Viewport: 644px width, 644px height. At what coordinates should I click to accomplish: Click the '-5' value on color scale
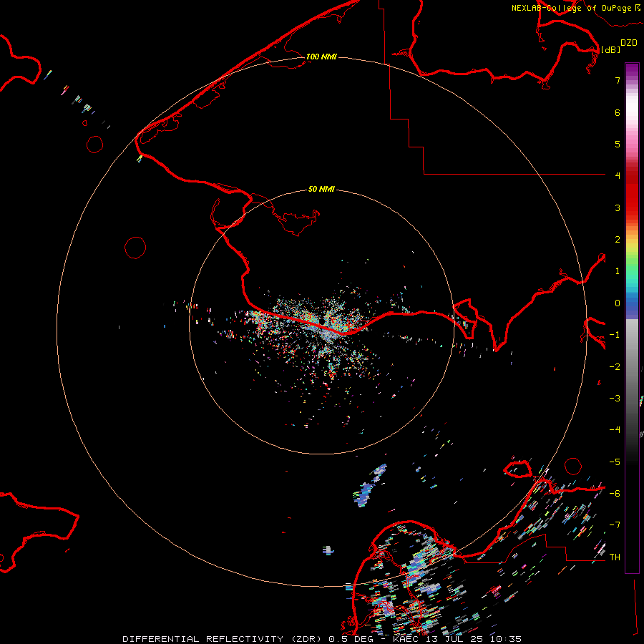point(615,462)
